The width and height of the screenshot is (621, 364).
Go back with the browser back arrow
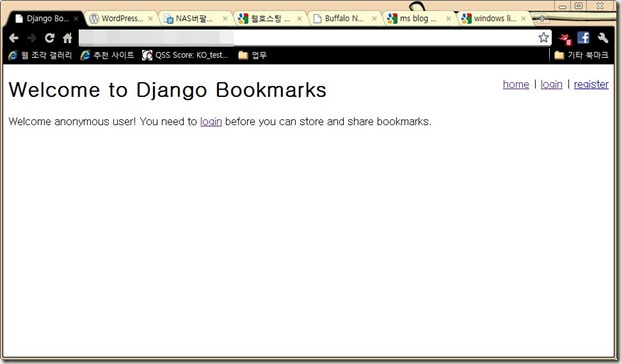13,38
